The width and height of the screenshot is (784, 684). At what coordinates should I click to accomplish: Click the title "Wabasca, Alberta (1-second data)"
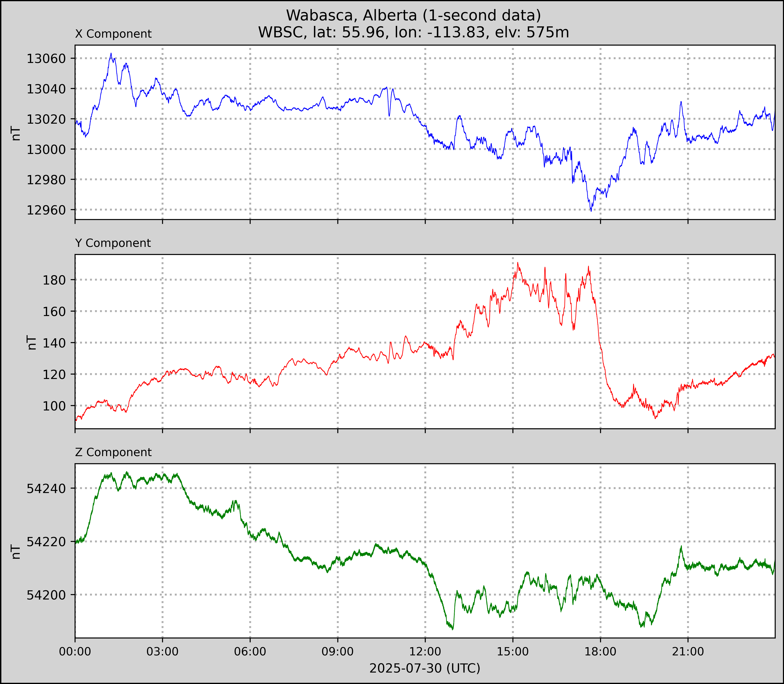tap(414, 16)
